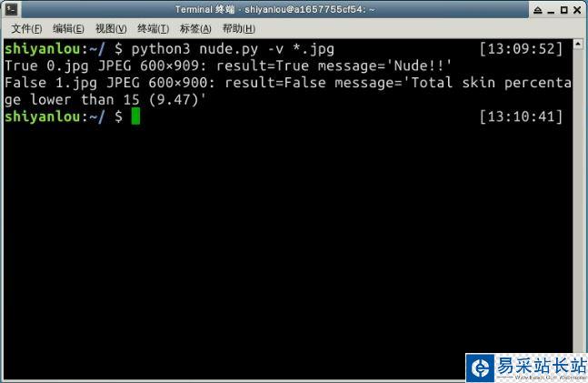The image size is (588, 383).
Task: Click the 'Nude!!' result output line
Action: click(x=228, y=66)
